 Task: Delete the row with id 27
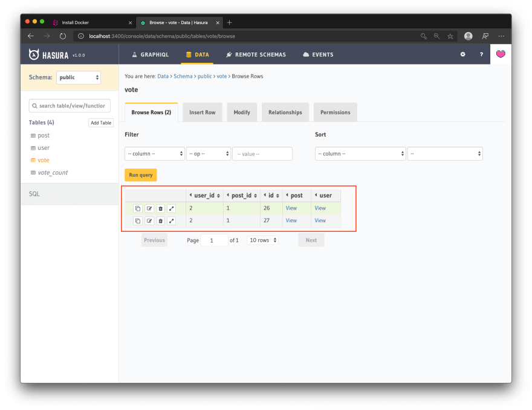point(160,220)
